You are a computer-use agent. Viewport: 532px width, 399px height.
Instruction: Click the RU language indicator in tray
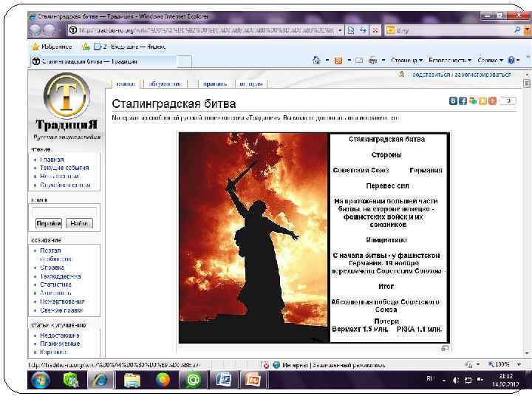(430, 378)
